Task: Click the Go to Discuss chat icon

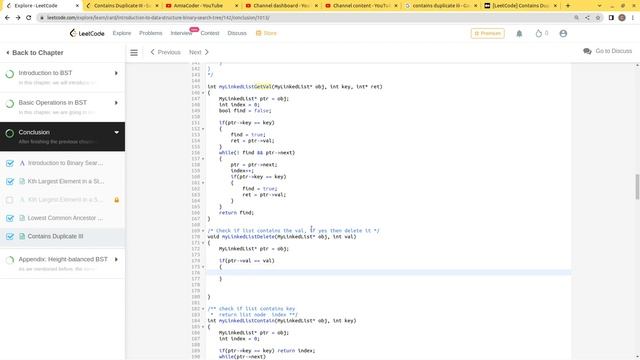Action: pyautogui.click(x=587, y=51)
